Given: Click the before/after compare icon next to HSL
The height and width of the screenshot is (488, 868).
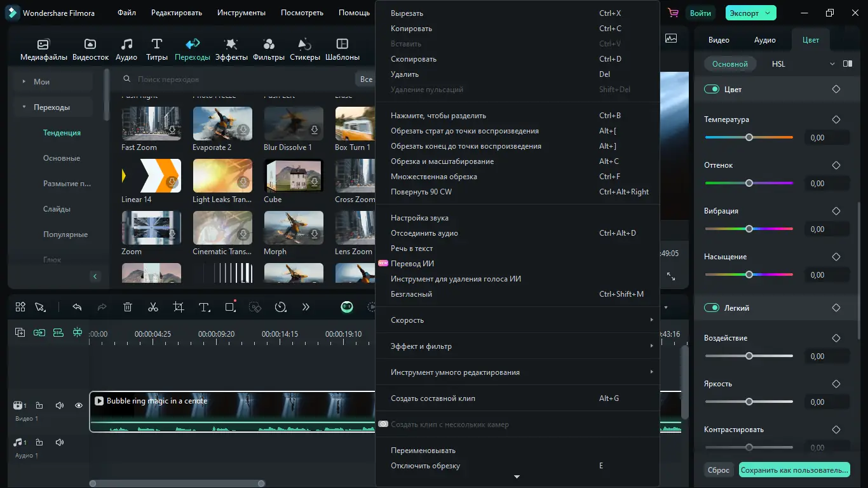Looking at the screenshot, I should pyautogui.click(x=848, y=64).
